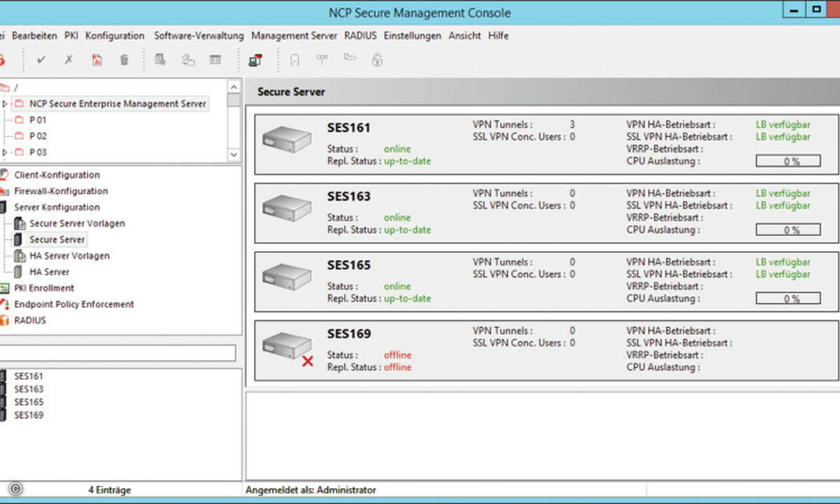Click the SES161 server device icon

286,139
